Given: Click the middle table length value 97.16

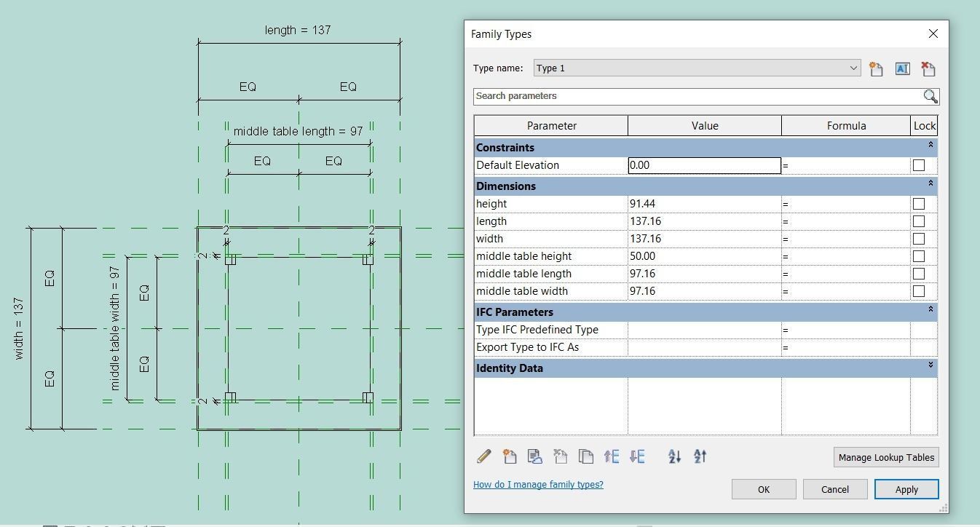Looking at the screenshot, I should (x=705, y=274).
